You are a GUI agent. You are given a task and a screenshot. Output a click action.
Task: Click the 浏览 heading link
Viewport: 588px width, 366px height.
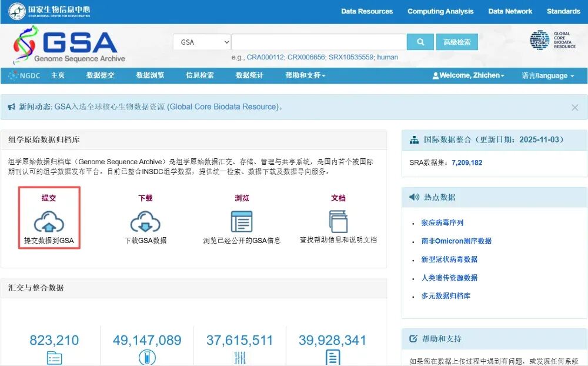point(242,198)
